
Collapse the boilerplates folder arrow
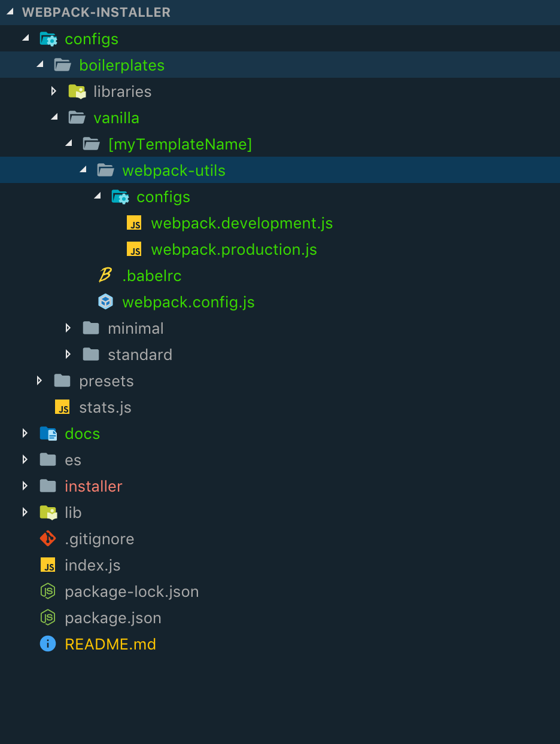pyautogui.click(x=39, y=65)
